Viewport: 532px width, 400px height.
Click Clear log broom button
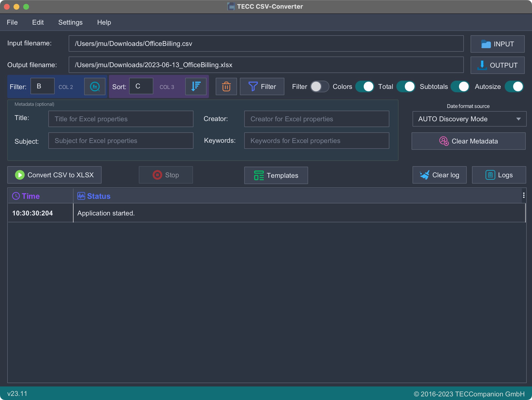(x=439, y=175)
